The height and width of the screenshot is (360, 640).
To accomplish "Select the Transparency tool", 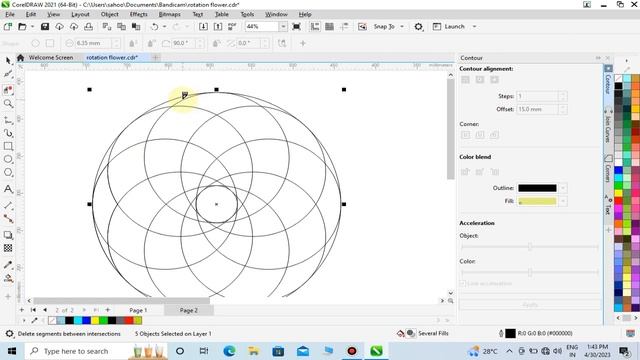I will (x=8, y=248).
